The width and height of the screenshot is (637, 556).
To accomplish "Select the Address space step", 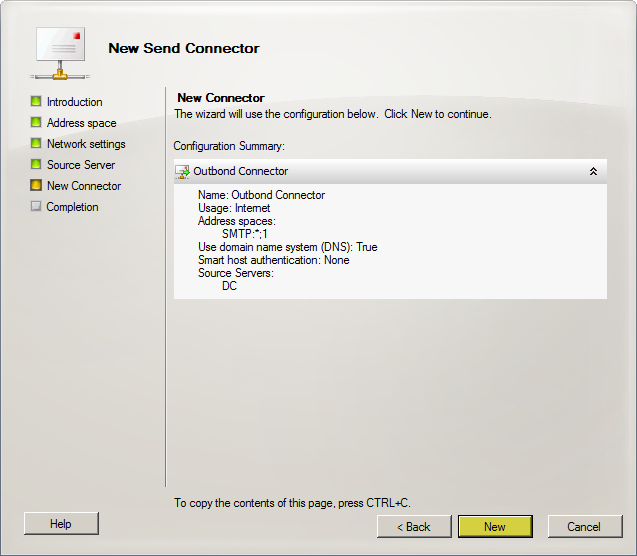I will 81,123.
